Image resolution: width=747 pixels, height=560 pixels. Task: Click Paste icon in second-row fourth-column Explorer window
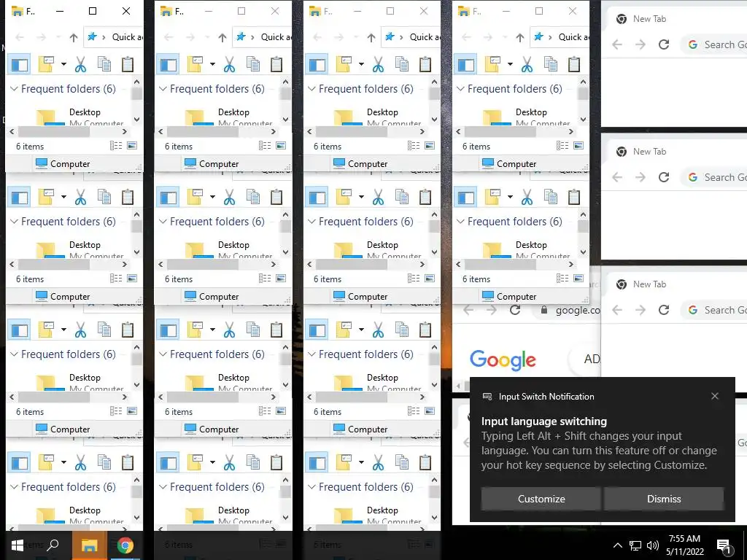(x=573, y=197)
